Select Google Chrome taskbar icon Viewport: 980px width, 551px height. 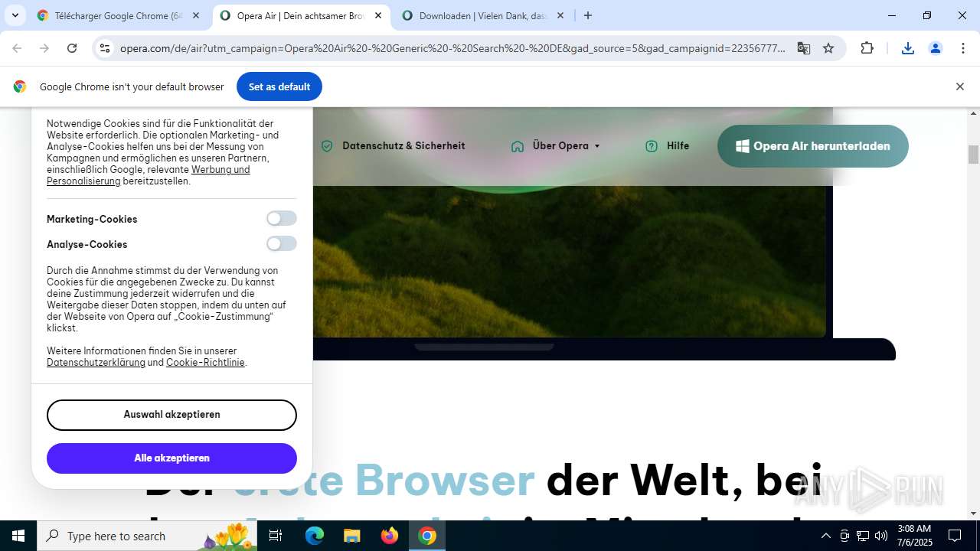click(x=427, y=536)
